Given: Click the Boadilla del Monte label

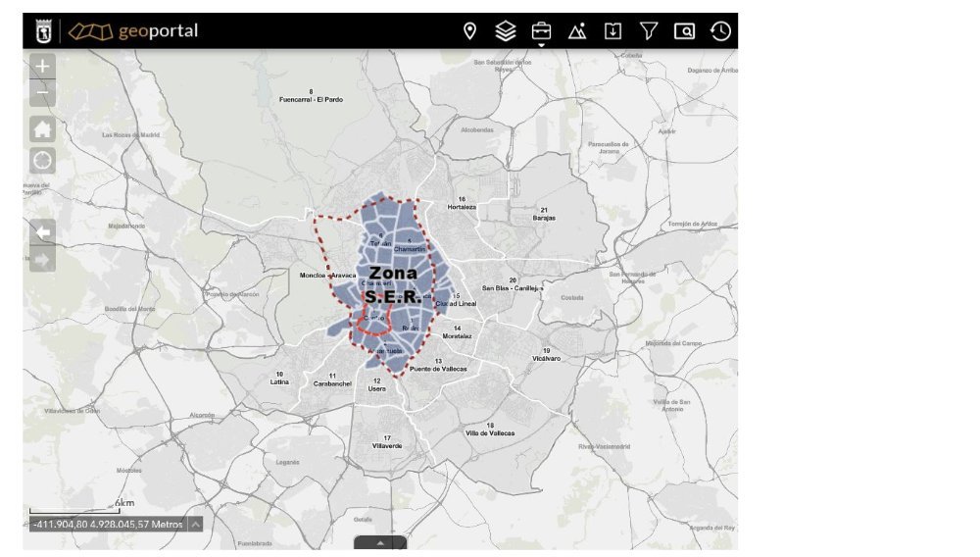Looking at the screenshot, I should (129, 309).
